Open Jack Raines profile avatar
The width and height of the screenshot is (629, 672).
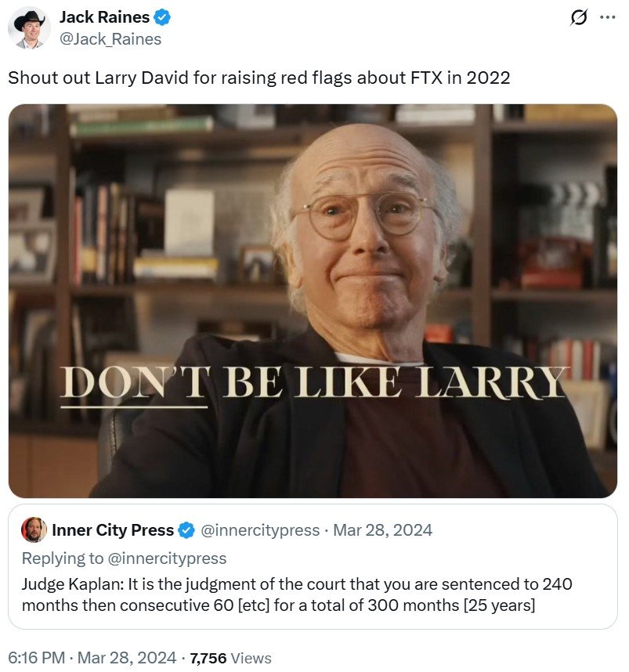(29, 28)
